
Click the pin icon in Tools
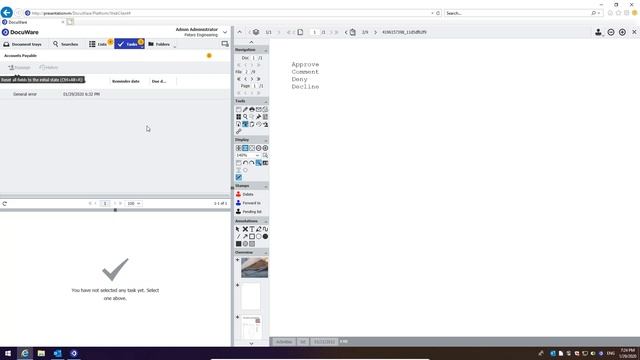pyautogui.click(x=258, y=117)
